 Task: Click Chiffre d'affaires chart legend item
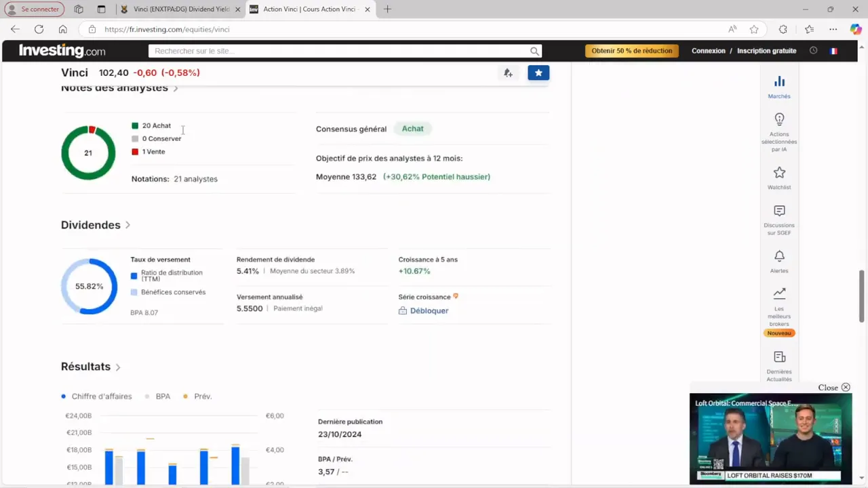point(96,396)
